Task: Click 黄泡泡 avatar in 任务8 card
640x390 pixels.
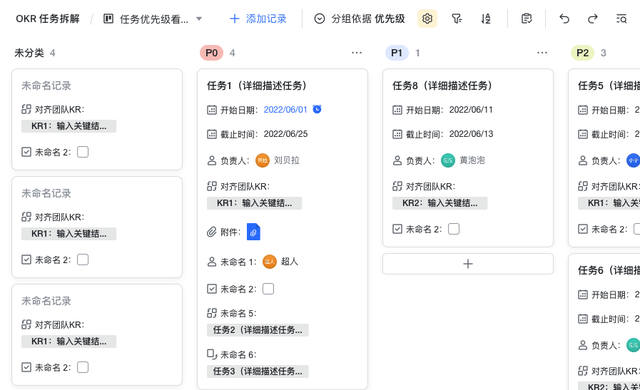Action: pyautogui.click(x=448, y=160)
